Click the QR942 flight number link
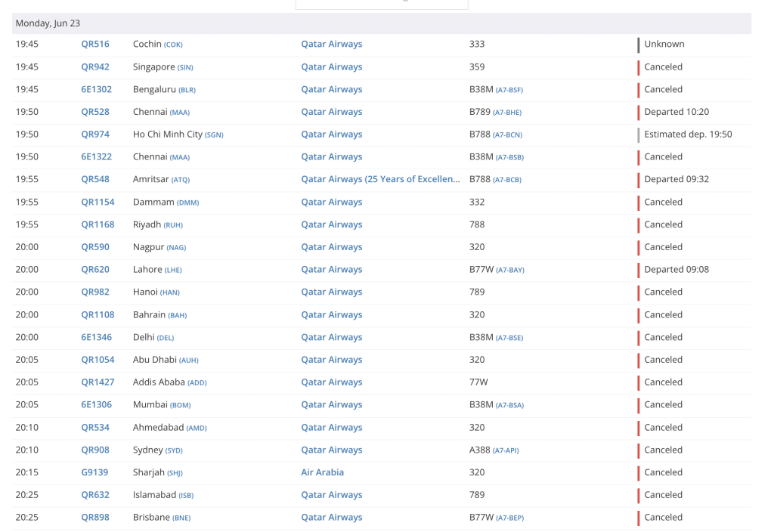774x532 pixels. tap(95, 66)
